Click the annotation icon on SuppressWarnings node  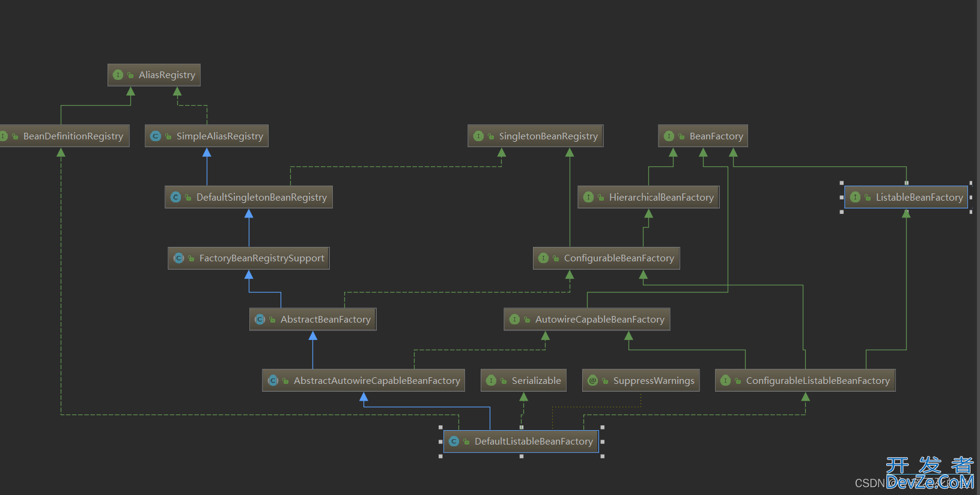click(x=592, y=381)
